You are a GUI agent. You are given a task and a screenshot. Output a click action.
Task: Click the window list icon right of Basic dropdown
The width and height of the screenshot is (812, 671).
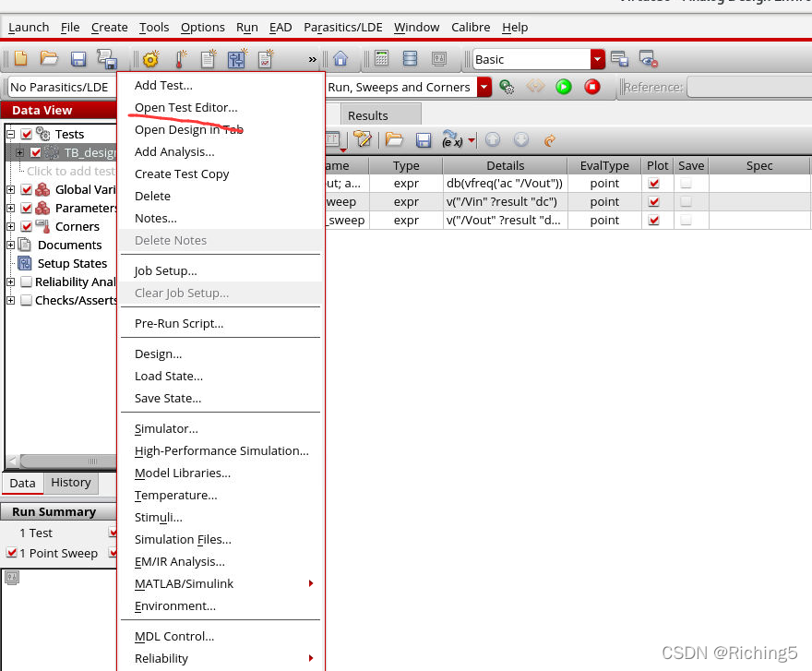coord(619,59)
